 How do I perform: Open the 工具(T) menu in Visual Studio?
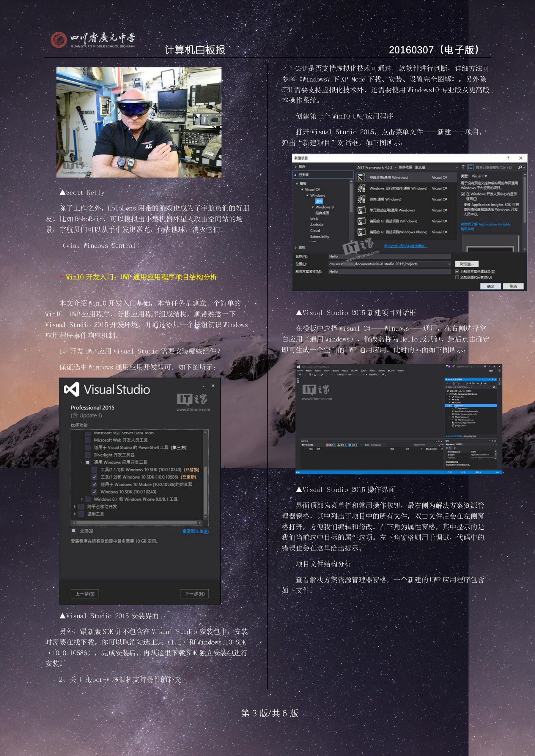(x=364, y=371)
